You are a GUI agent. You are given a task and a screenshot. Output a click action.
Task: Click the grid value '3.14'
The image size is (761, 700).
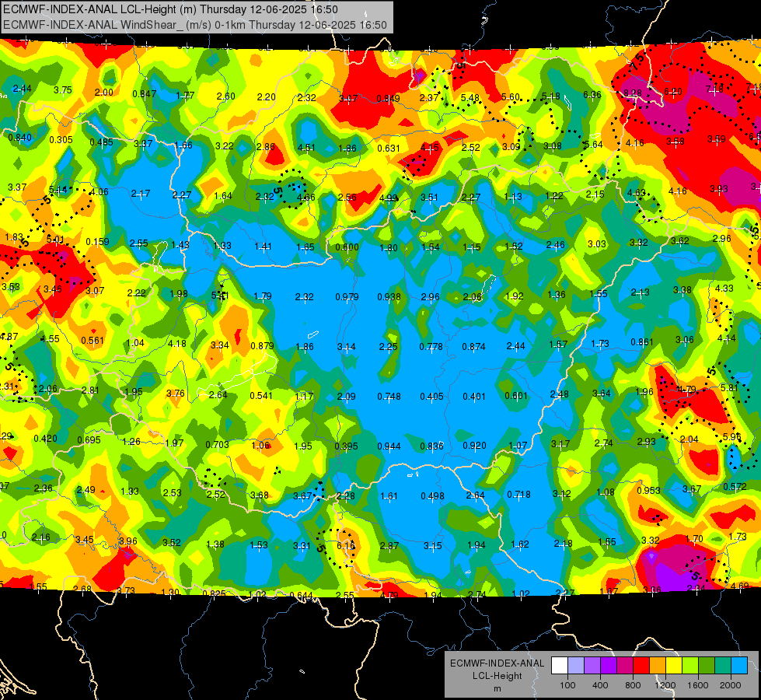pyautogui.click(x=347, y=347)
